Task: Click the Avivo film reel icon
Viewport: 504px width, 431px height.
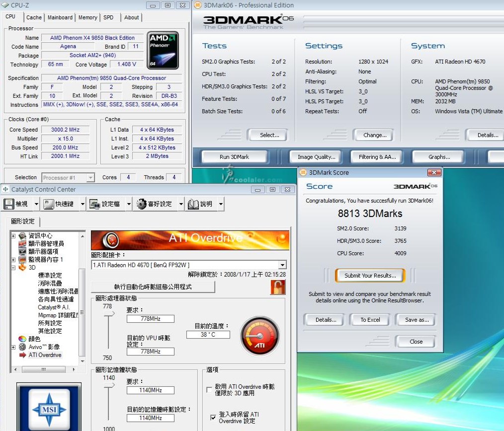Action: click(x=22, y=347)
